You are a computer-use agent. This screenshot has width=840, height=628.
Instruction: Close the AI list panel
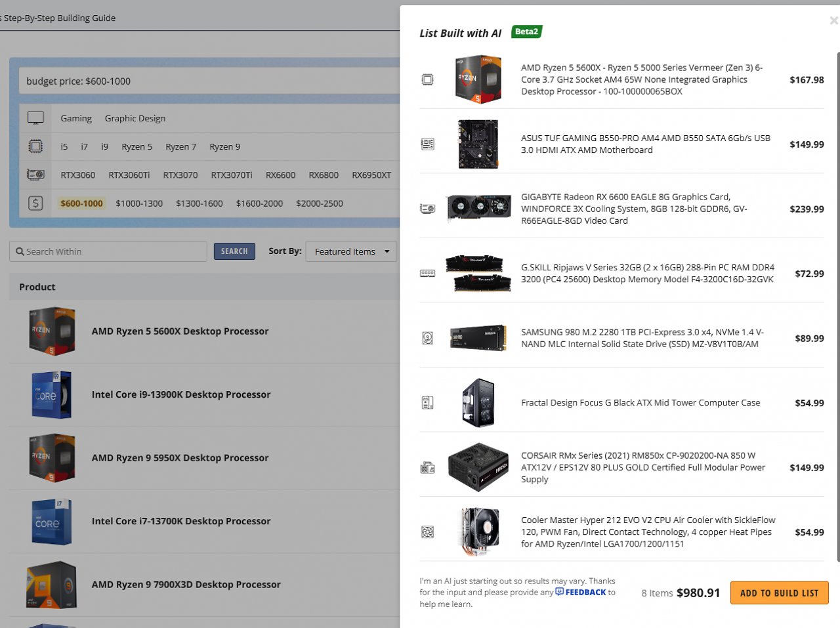tap(833, 20)
